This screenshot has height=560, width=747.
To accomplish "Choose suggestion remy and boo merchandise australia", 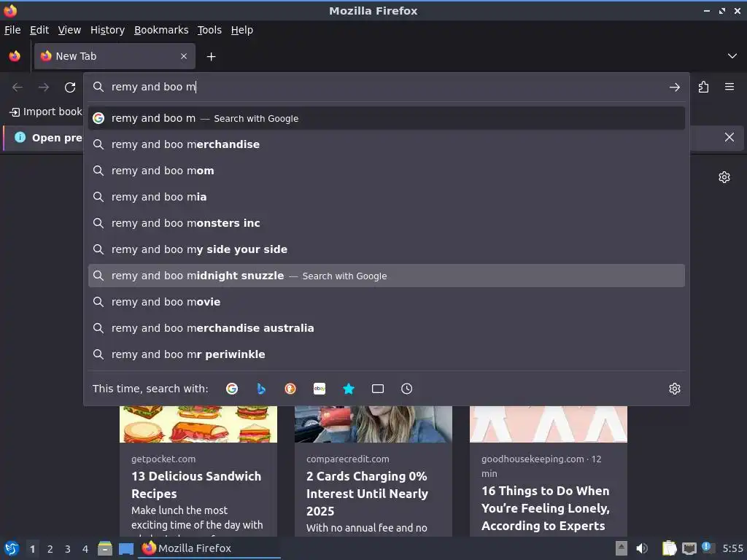I will pyautogui.click(x=387, y=328).
